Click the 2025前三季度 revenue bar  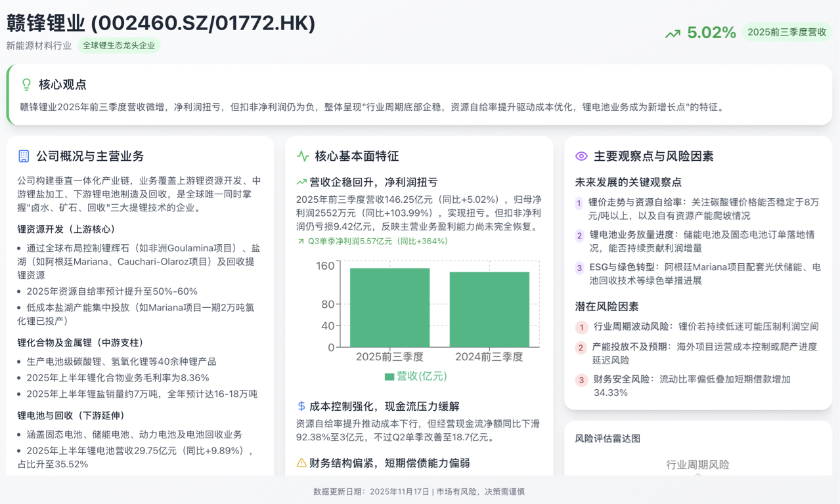389,308
